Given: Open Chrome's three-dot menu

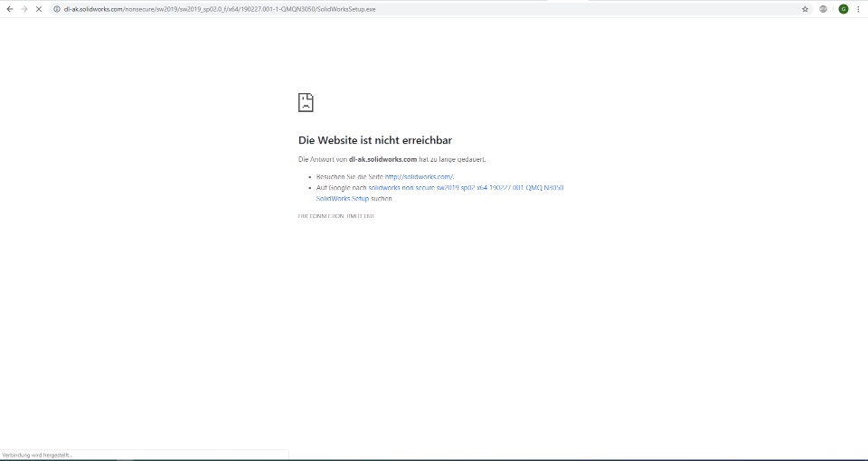Looking at the screenshot, I should tap(859, 9).
